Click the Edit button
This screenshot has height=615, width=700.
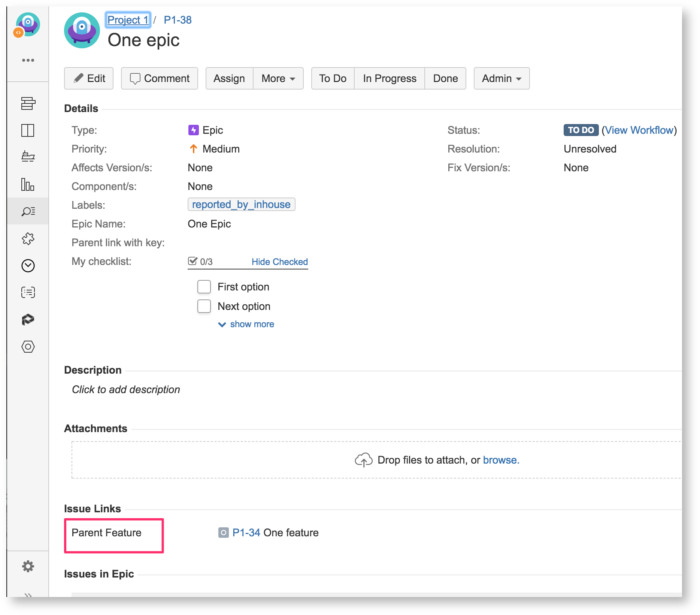(x=89, y=78)
